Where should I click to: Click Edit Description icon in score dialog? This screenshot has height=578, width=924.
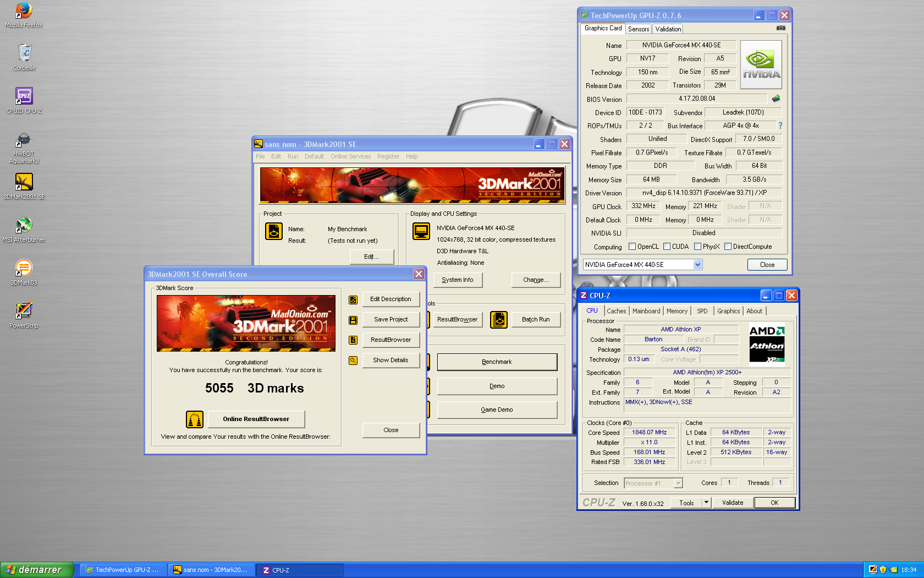click(x=353, y=299)
